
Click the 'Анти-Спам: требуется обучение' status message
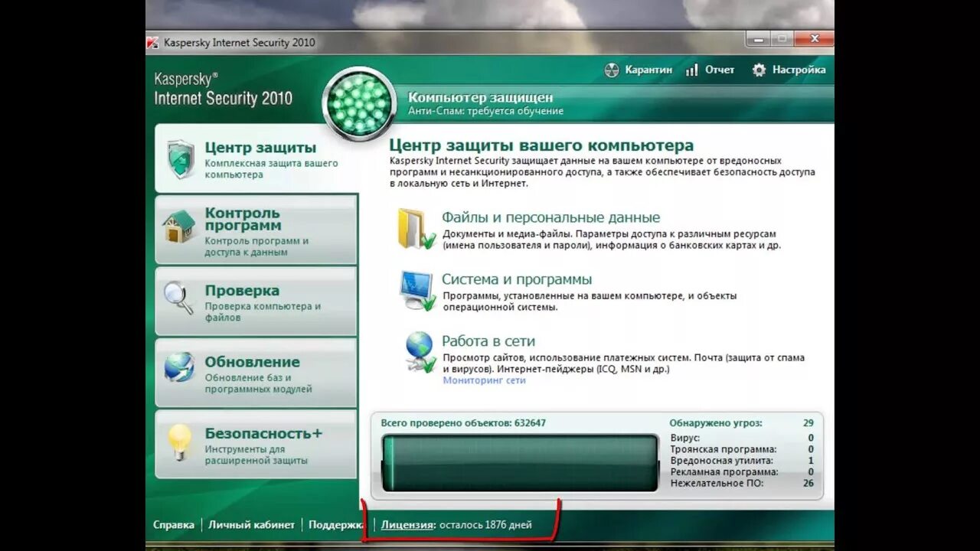coord(485,111)
